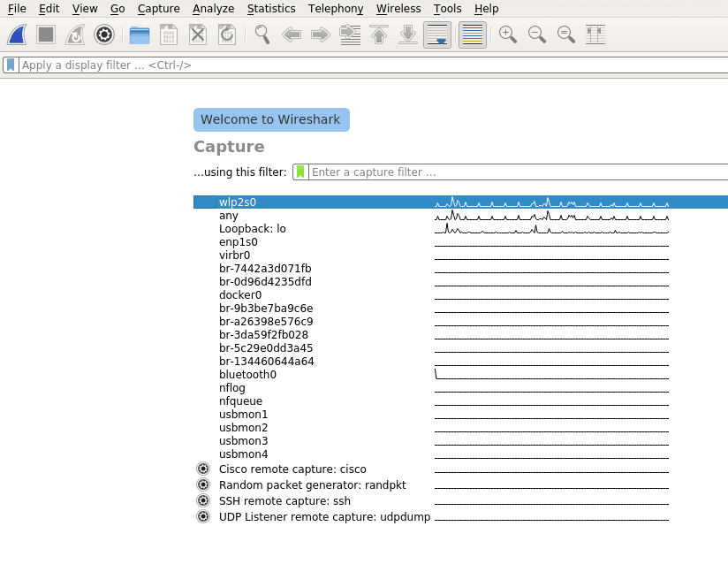Toggle packet list colorization
This screenshot has height=572, width=728.
coord(473,34)
